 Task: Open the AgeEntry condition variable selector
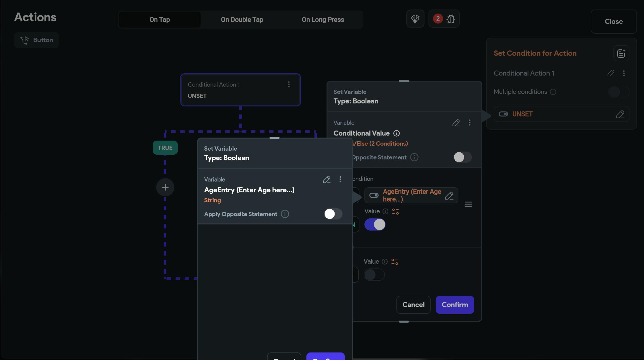point(411,195)
